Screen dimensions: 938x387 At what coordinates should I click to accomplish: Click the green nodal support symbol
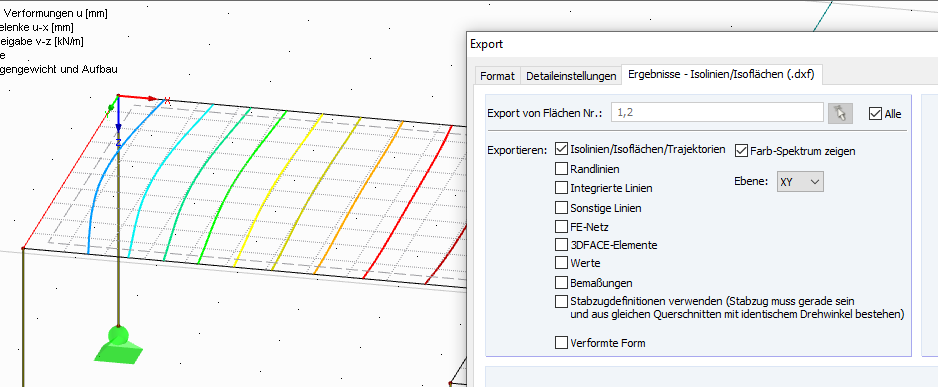point(118,344)
